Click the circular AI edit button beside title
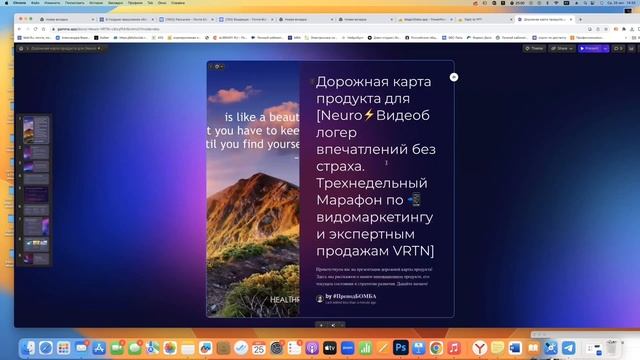The width and height of the screenshot is (640, 360). 454,77
